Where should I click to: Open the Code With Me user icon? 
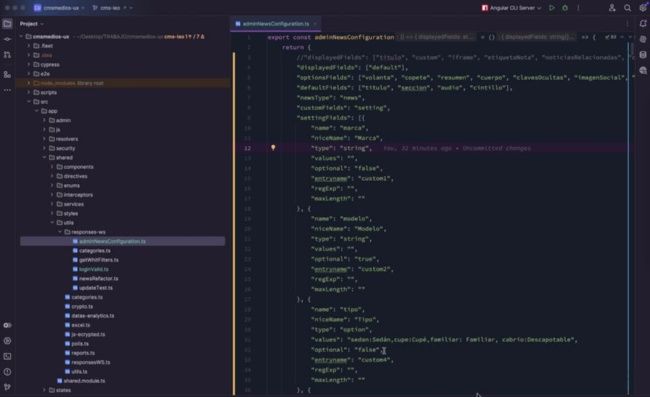click(612, 8)
